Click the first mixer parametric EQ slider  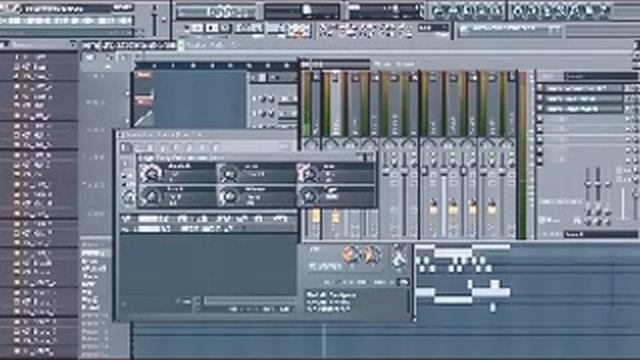click(x=588, y=184)
